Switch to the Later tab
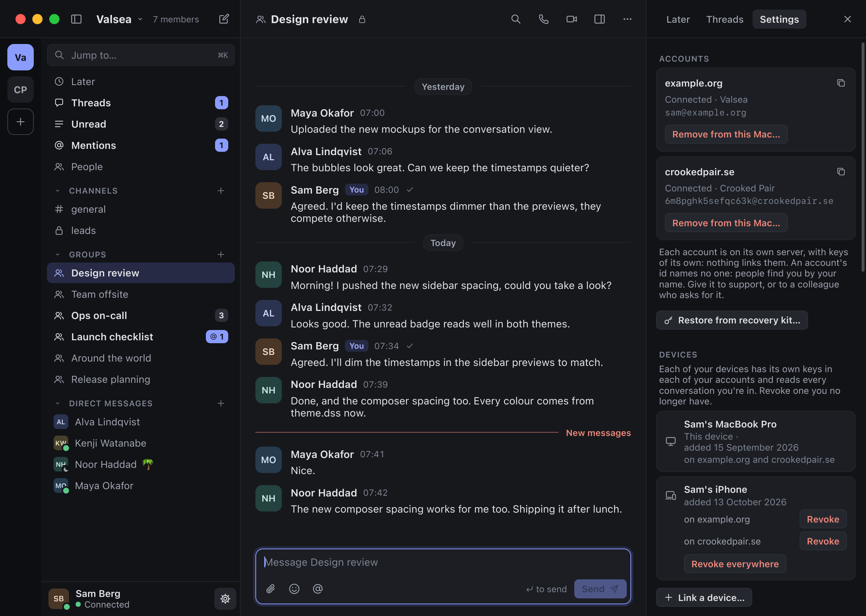The width and height of the screenshot is (866, 616). 678,19
